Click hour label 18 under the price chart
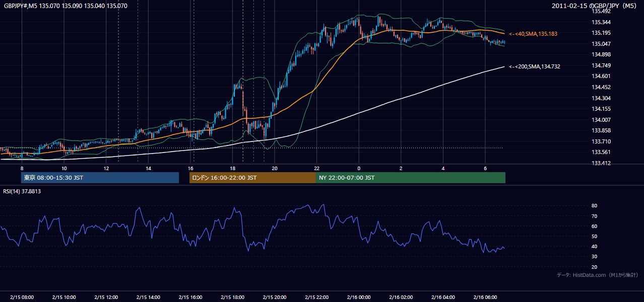Image resolution: width=644 pixels, height=302 pixels. (x=232, y=168)
